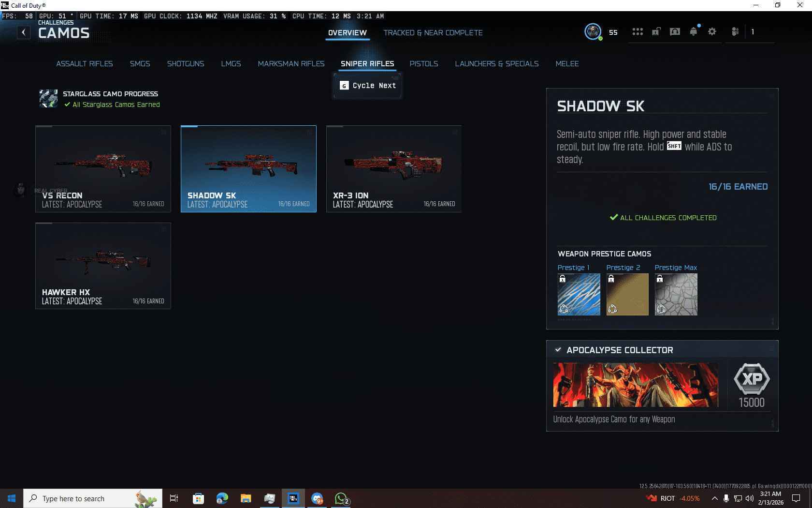This screenshot has width=812, height=508.
Task: Click Task View taskbar icon
Action: (174, 498)
